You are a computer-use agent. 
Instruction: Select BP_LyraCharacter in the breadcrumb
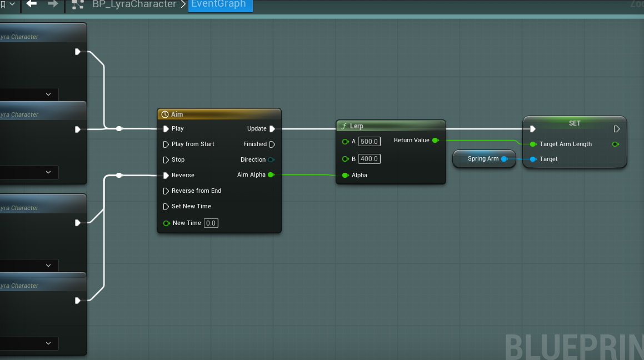(134, 4)
